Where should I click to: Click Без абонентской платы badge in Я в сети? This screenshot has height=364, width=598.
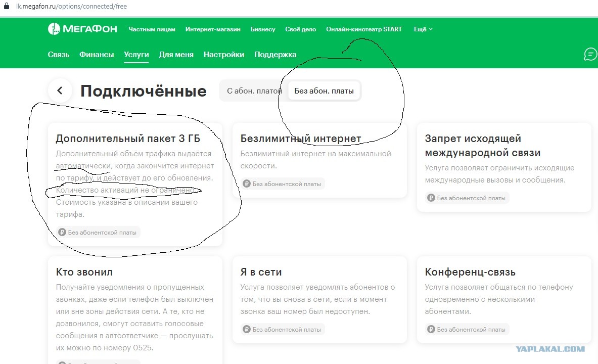pyautogui.click(x=283, y=329)
